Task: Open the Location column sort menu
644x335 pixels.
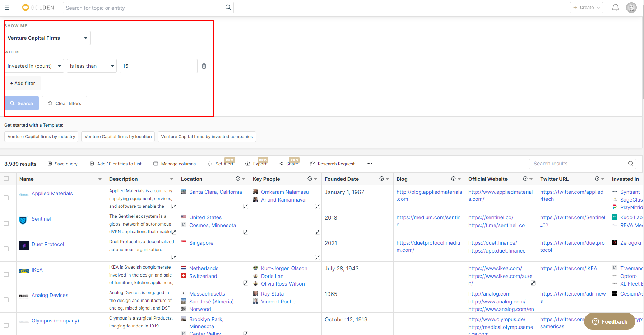Action: point(244,179)
